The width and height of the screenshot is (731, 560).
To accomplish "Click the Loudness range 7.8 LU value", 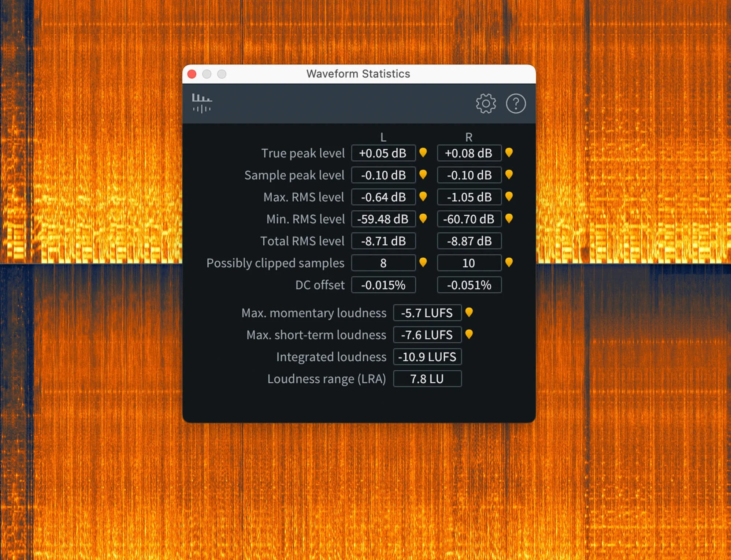I will [427, 379].
